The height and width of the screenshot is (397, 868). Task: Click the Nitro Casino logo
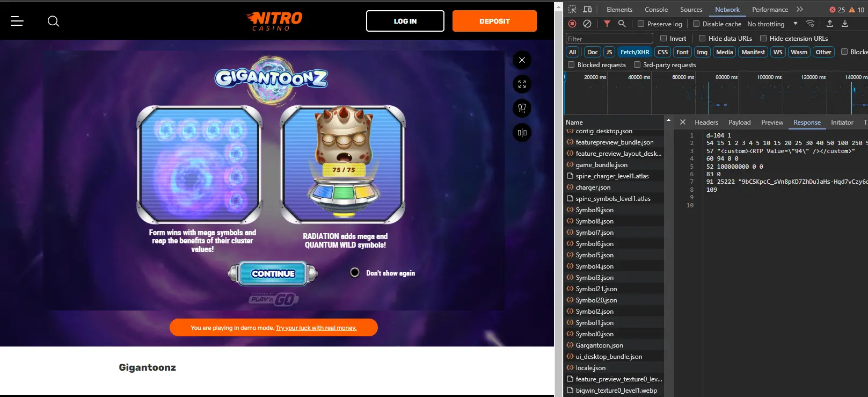[x=274, y=21]
